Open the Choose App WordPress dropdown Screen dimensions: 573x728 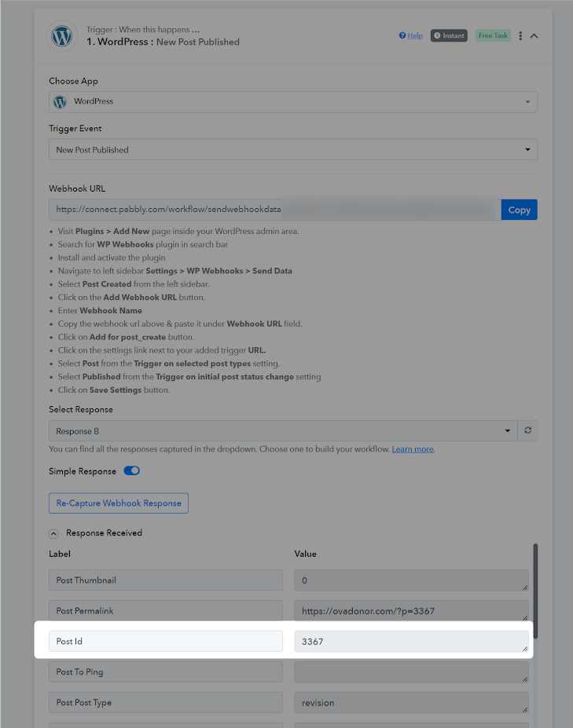pyautogui.click(x=293, y=101)
